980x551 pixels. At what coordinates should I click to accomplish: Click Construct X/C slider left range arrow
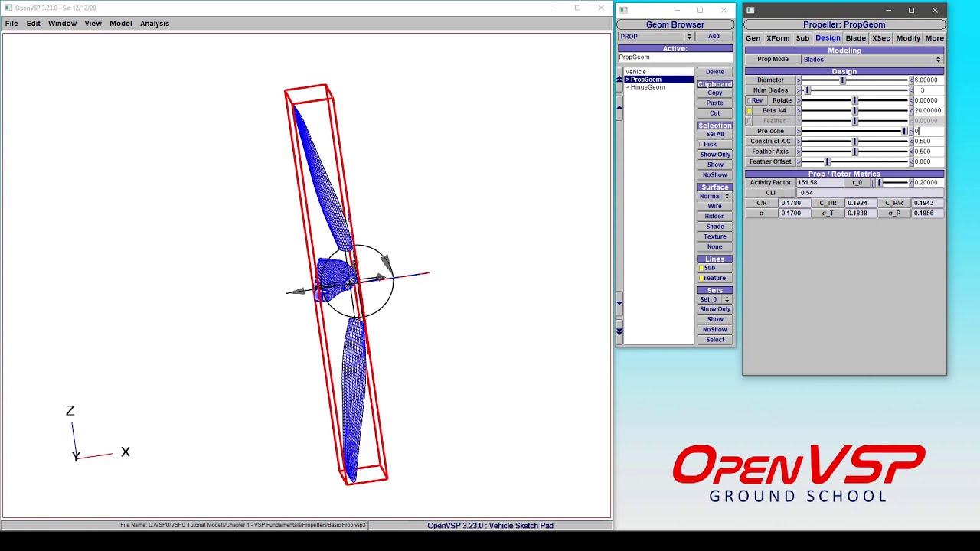[x=799, y=142]
